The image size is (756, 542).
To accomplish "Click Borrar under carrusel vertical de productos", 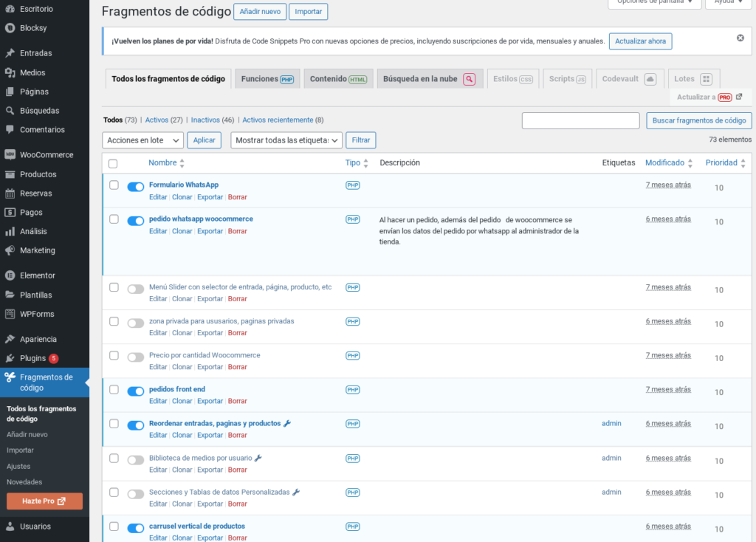I will pyautogui.click(x=237, y=538).
